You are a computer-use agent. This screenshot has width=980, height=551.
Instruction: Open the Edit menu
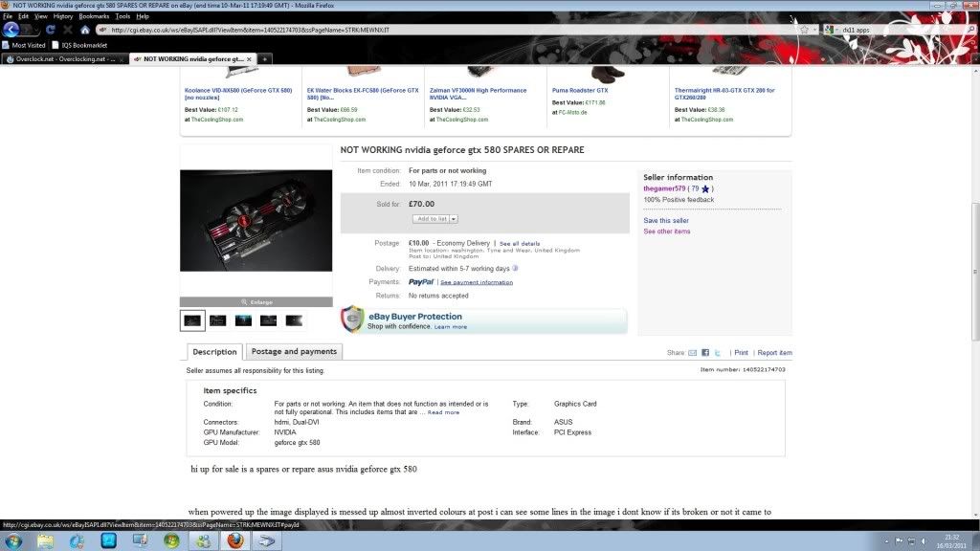click(23, 16)
